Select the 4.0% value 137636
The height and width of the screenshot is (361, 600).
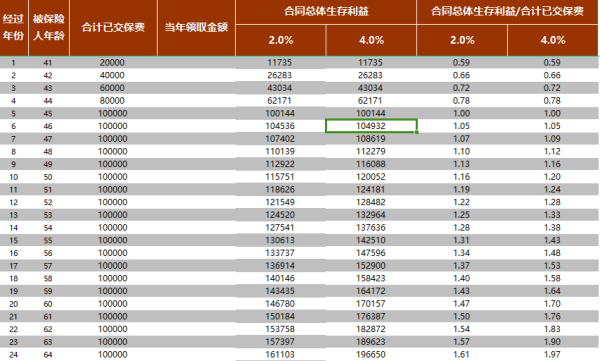371,227
